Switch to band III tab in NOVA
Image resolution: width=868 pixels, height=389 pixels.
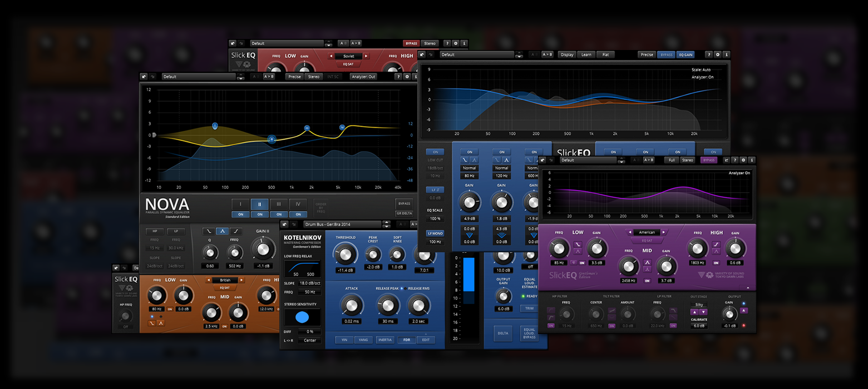pyautogui.click(x=279, y=205)
